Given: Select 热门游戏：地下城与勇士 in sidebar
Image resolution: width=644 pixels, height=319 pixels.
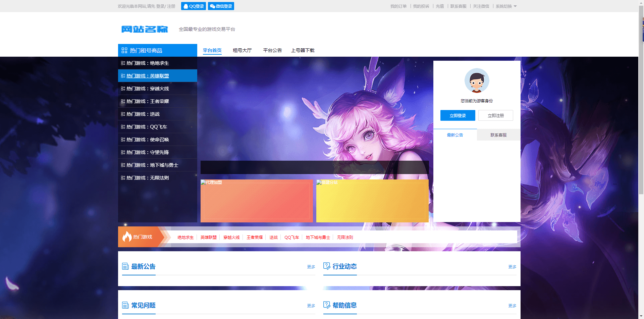Looking at the screenshot, I should click(x=158, y=165).
